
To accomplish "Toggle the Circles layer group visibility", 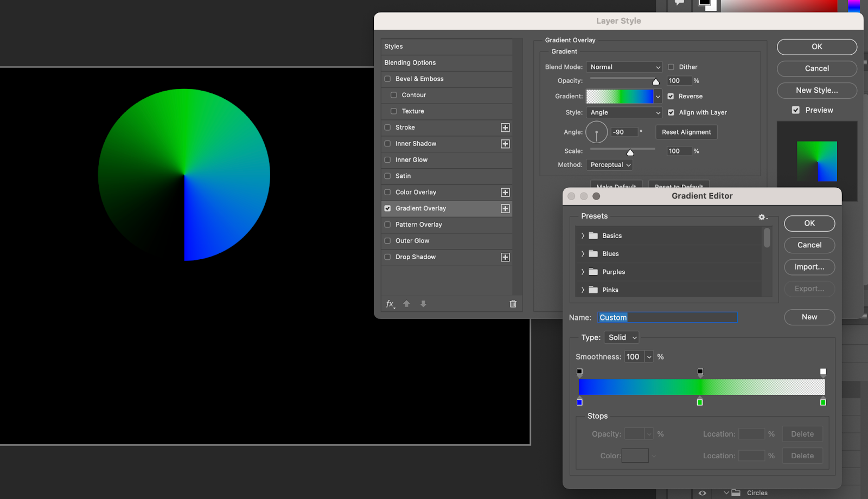I will click(703, 493).
